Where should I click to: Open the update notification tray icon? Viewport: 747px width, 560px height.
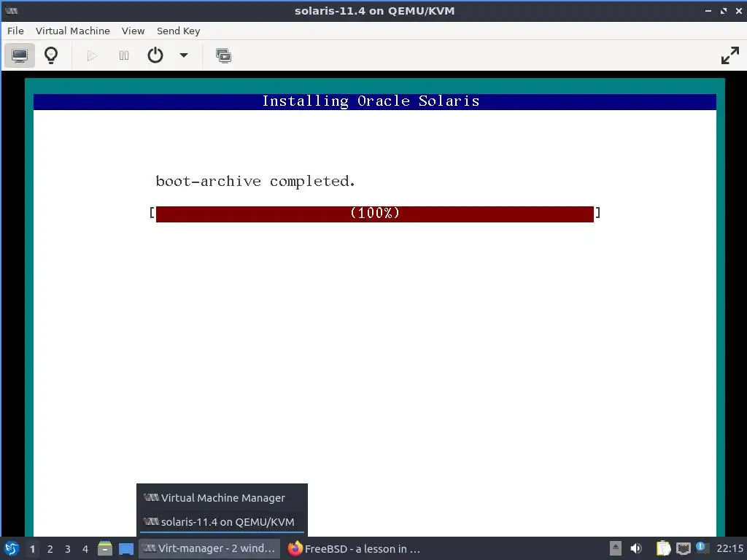pyautogui.click(x=701, y=547)
